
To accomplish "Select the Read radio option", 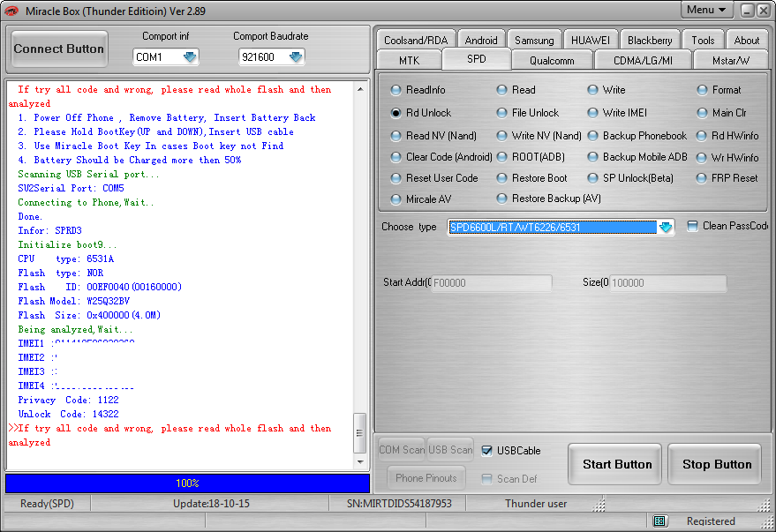I will [x=516, y=90].
